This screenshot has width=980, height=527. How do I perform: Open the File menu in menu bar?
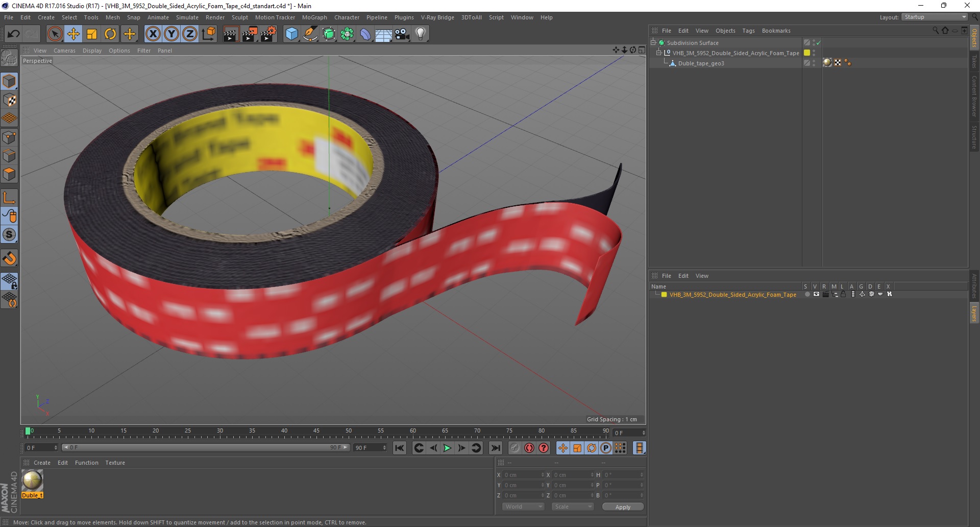click(9, 17)
